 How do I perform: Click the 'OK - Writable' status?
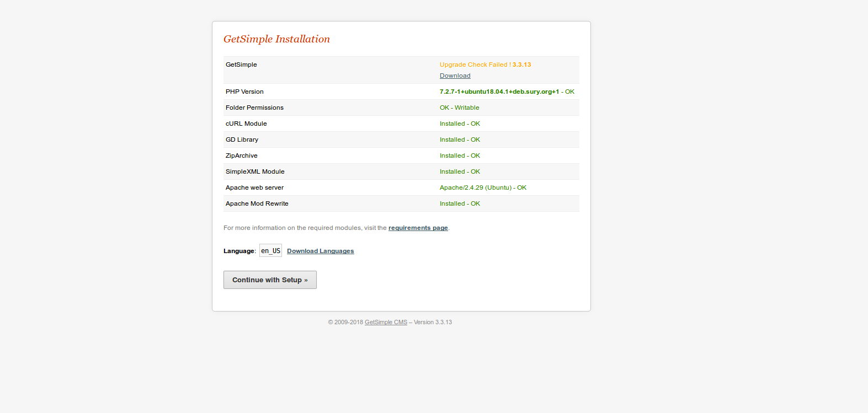click(x=459, y=108)
